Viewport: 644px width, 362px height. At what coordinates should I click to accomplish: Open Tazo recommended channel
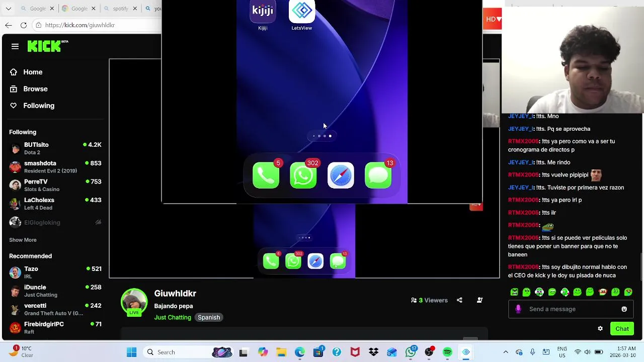click(x=55, y=273)
